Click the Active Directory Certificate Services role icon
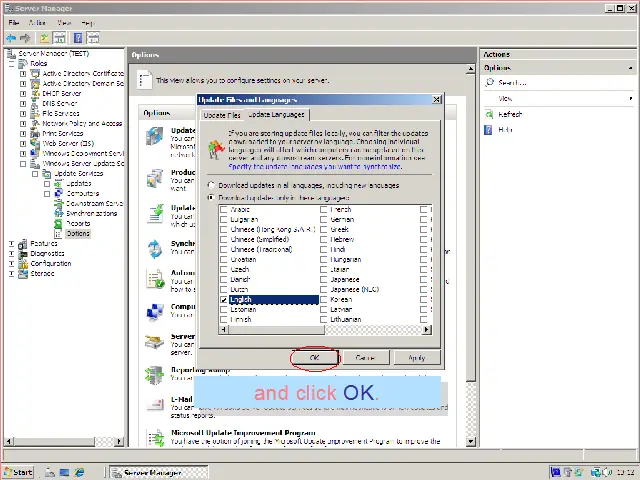Viewport: 640px width, 480px height. point(36,73)
